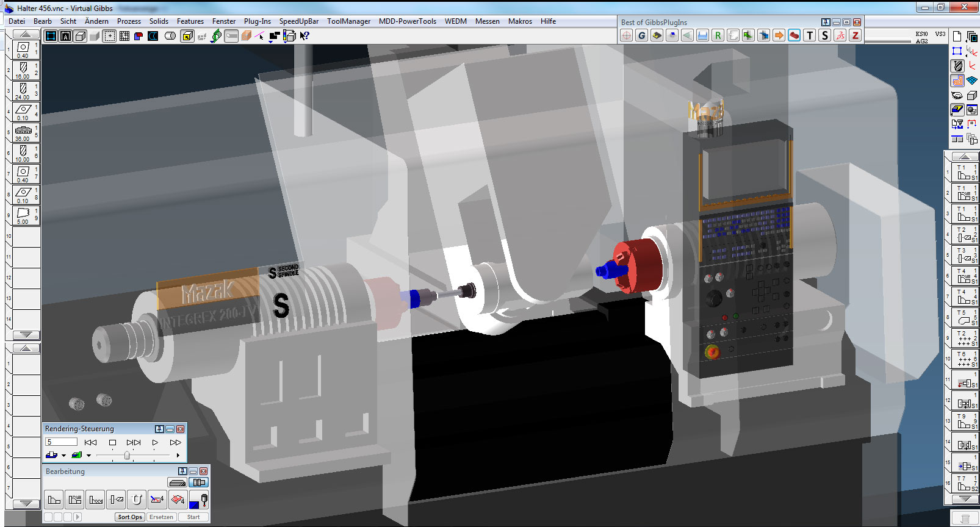980x527 pixels.
Task: Open the CAM machining palette icon
Action: (x=957, y=81)
